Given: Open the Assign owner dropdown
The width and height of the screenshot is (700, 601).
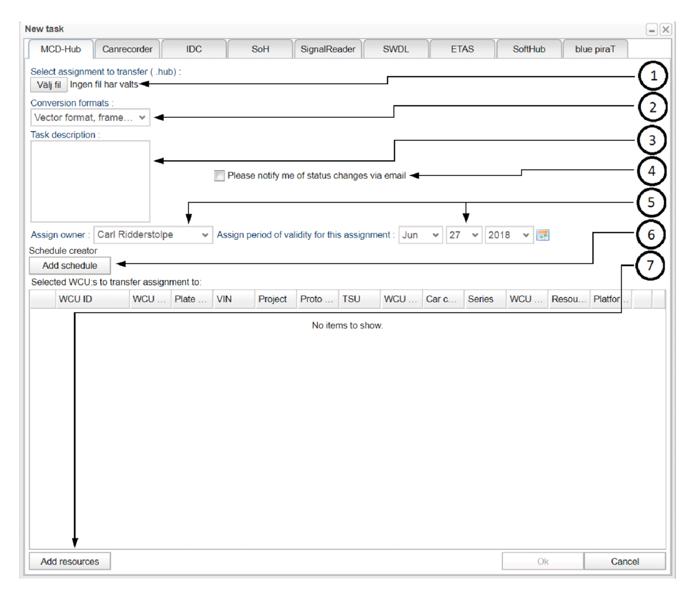Looking at the screenshot, I should (153, 235).
